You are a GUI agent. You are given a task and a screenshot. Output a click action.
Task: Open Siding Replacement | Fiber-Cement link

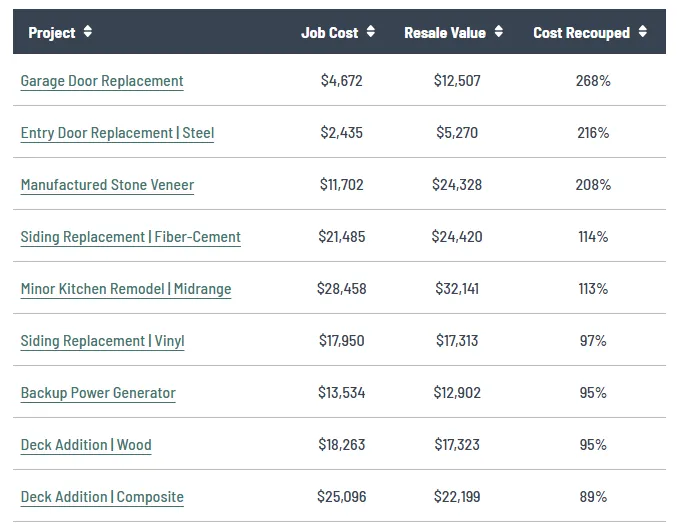[130, 237]
